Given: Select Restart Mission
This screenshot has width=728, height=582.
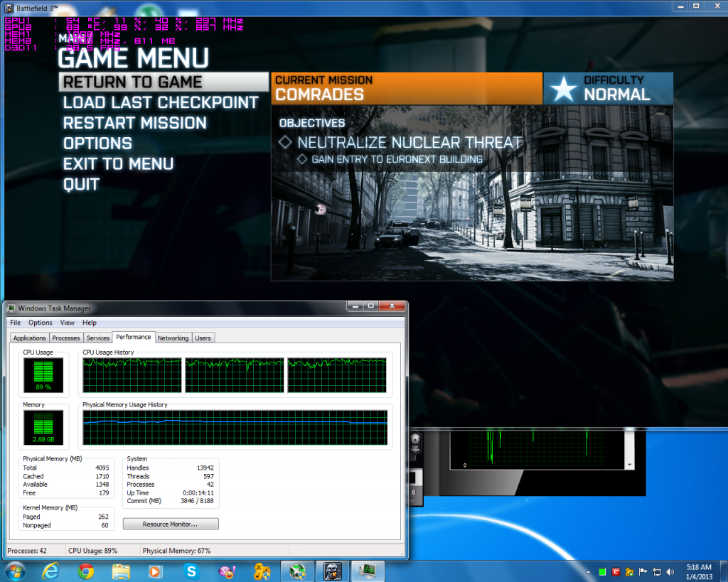Looking at the screenshot, I should pyautogui.click(x=134, y=123).
